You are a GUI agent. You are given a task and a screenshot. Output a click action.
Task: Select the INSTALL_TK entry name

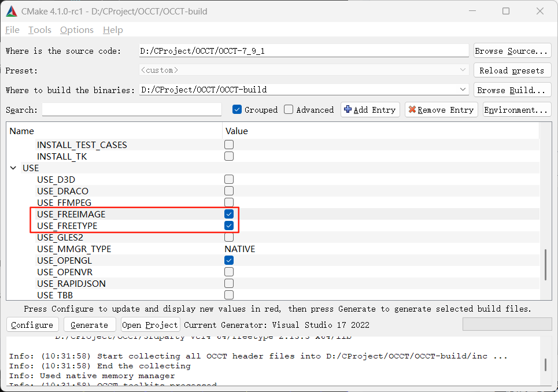click(x=62, y=157)
